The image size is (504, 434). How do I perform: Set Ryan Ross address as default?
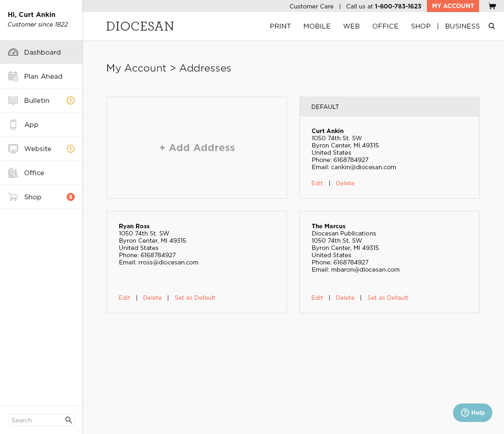click(195, 298)
